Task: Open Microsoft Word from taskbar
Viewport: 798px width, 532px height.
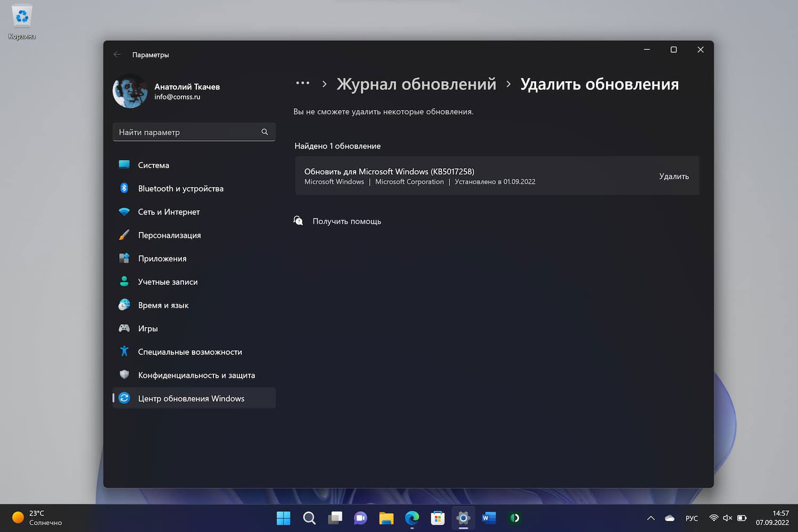Action: tap(489, 518)
